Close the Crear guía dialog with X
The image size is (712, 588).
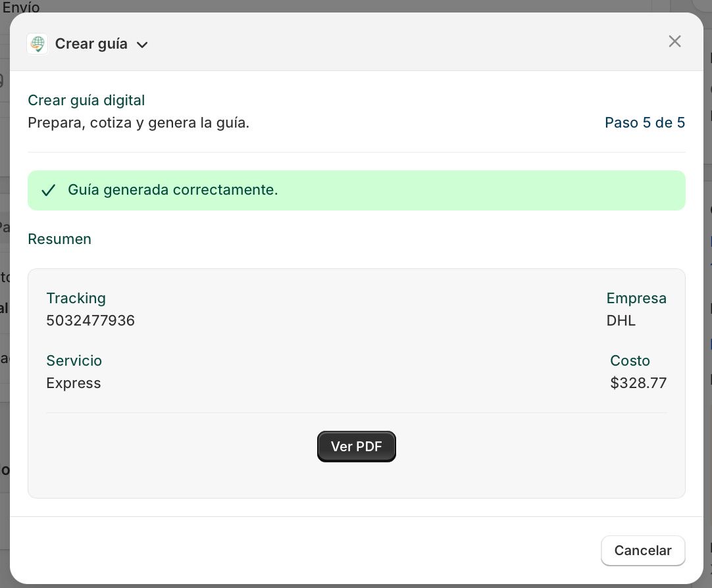click(674, 41)
